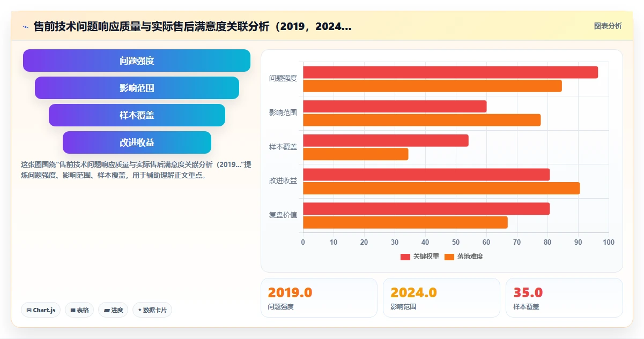
Task: Click the sparkle icon in the 数据卡片 tag
Action: tap(140, 310)
